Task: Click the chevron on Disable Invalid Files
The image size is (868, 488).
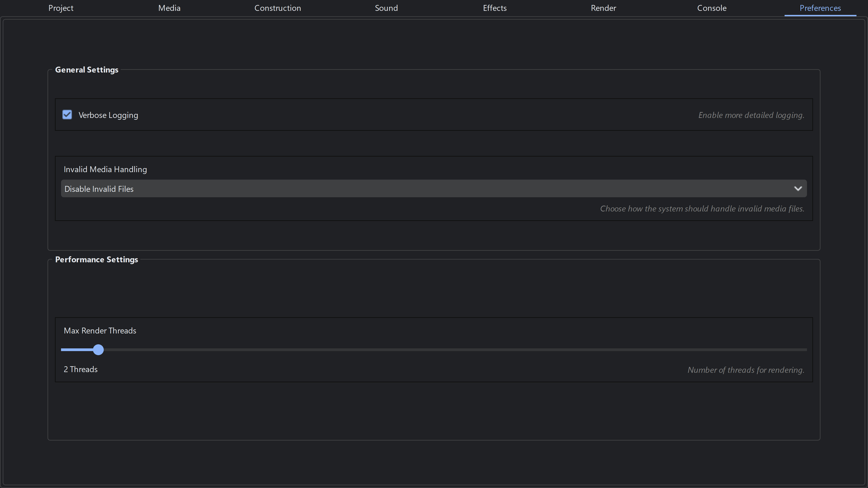Action: click(798, 189)
